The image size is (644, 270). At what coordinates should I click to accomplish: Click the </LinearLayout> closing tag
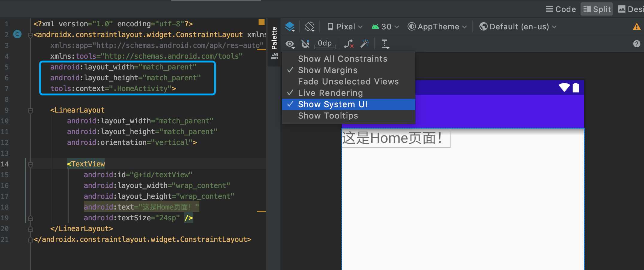(x=82, y=228)
